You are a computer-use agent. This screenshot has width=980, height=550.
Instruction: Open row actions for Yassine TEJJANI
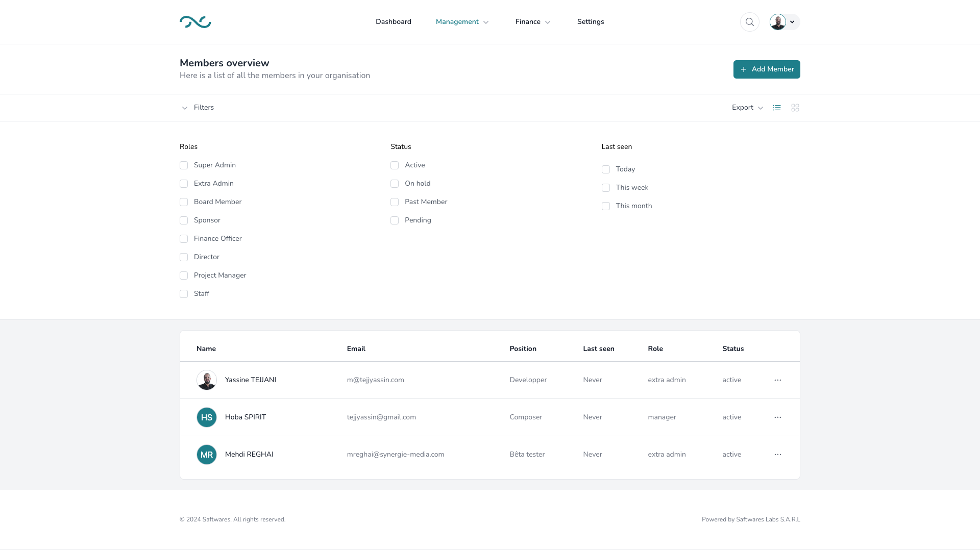coord(777,380)
